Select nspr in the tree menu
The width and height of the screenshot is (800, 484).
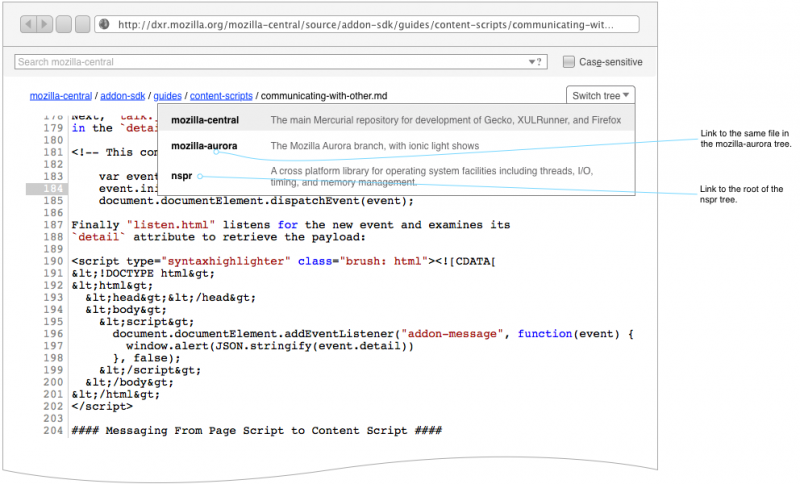click(396, 176)
